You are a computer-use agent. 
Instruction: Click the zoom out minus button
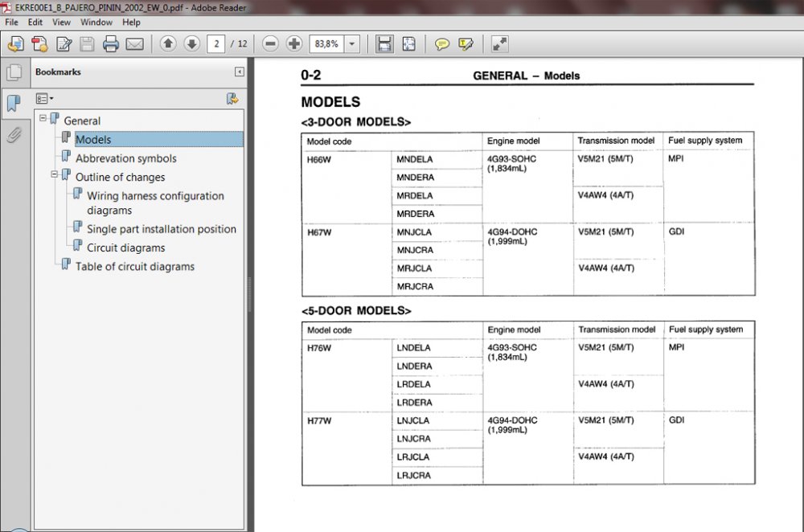pos(270,43)
